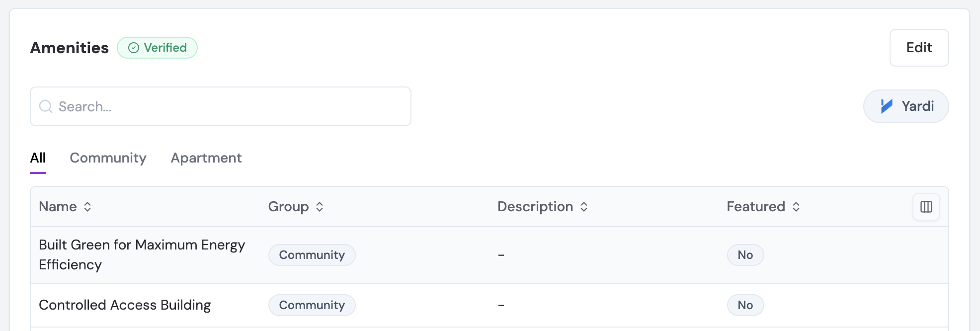Sort by Featured column arrows
The image size is (980, 331).
point(796,207)
